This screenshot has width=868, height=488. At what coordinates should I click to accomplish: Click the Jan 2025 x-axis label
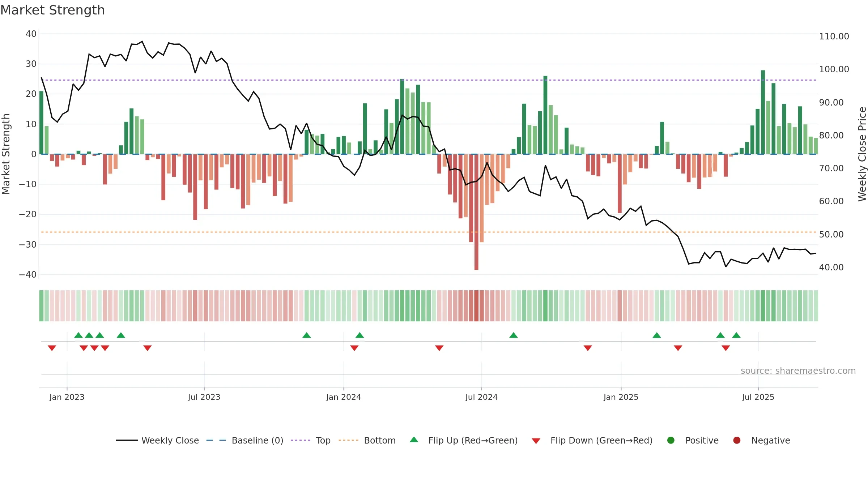(x=621, y=397)
